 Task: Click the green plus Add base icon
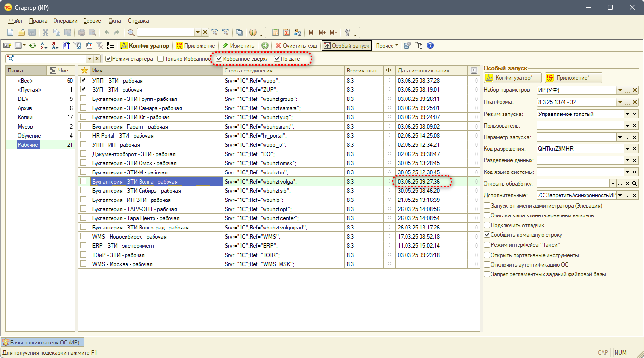(x=265, y=45)
